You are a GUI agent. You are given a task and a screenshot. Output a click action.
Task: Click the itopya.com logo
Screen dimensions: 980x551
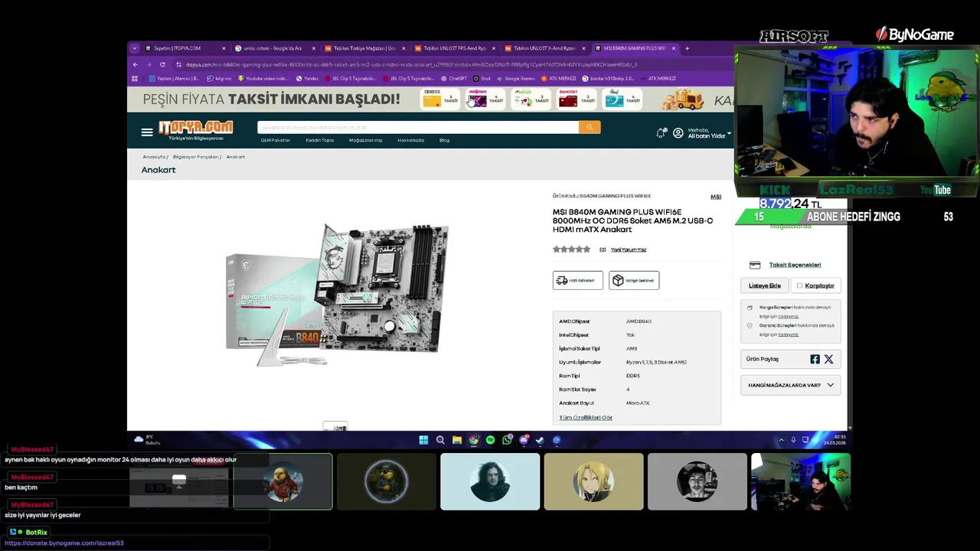click(x=196, y=129)
